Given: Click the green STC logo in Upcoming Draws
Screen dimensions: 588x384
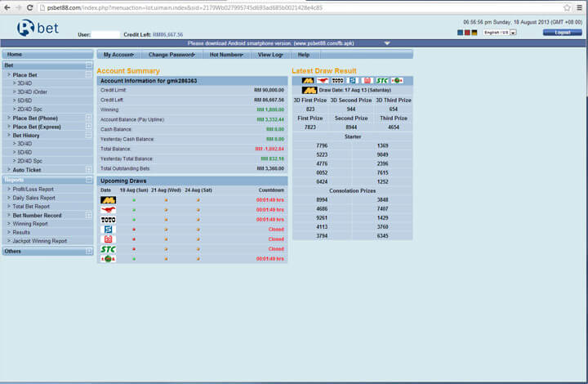Looking at the screenshot, I should [x=108, y=249].
